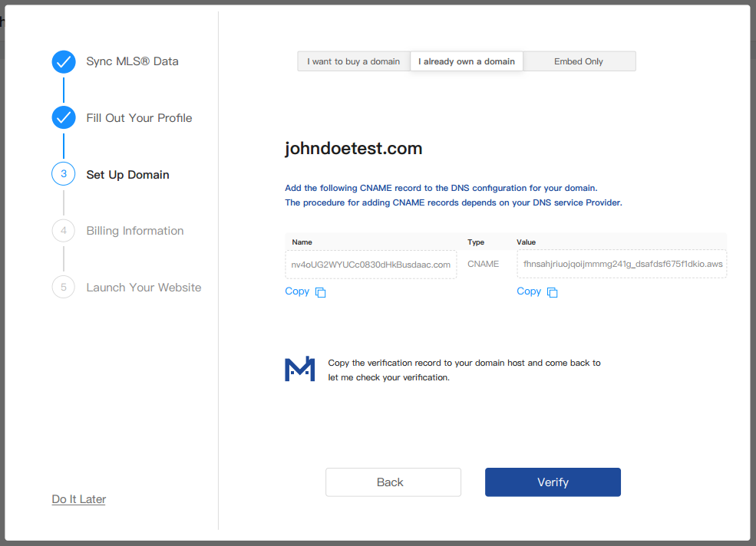Click the copy icon under the Value field

click(553, 292)
